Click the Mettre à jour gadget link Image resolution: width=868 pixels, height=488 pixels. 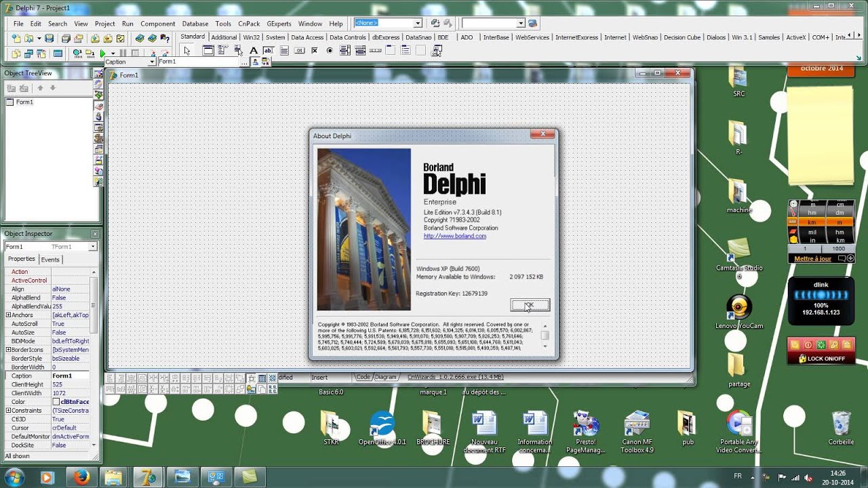pyautogui.click(x=812, y=259)
